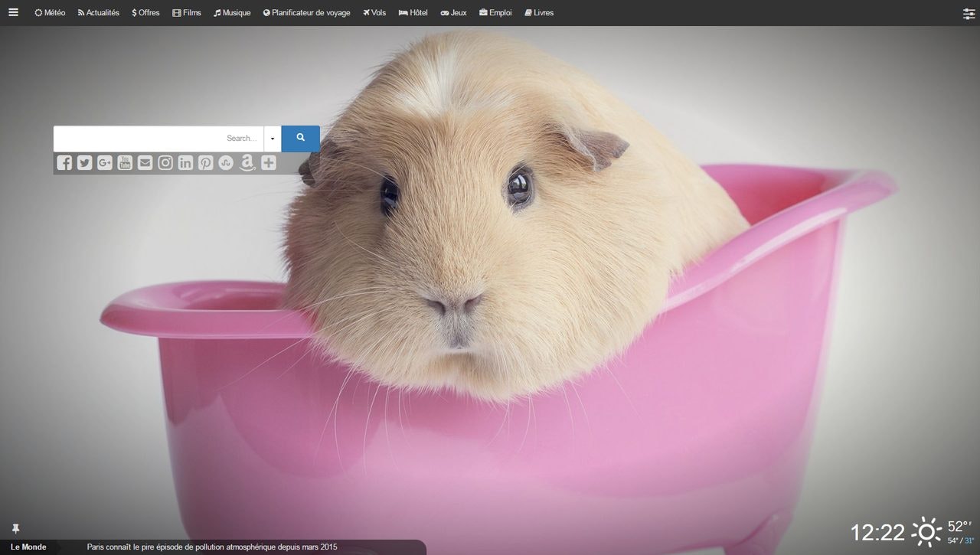Click the plus icon after social shortcuts

(x=268, y=162)
